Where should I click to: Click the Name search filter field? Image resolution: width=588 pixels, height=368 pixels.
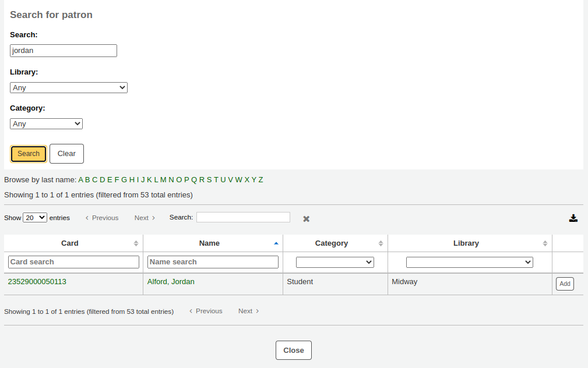(213, 262)
